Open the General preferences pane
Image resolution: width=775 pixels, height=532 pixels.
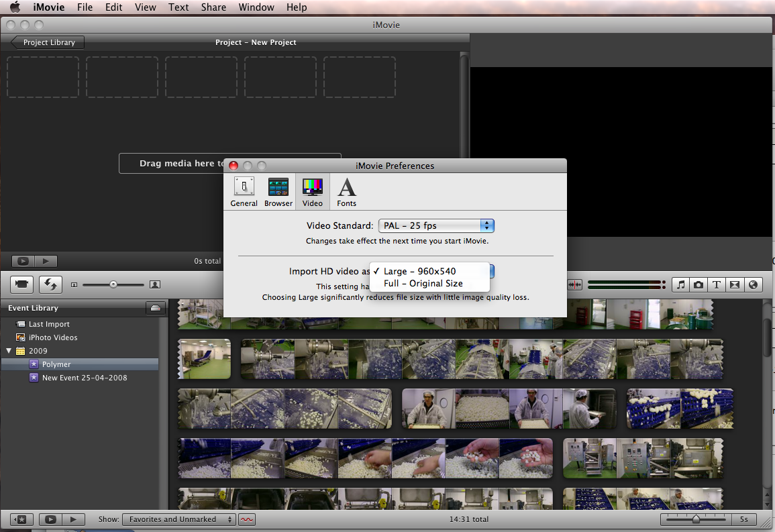tap(244, 192)
